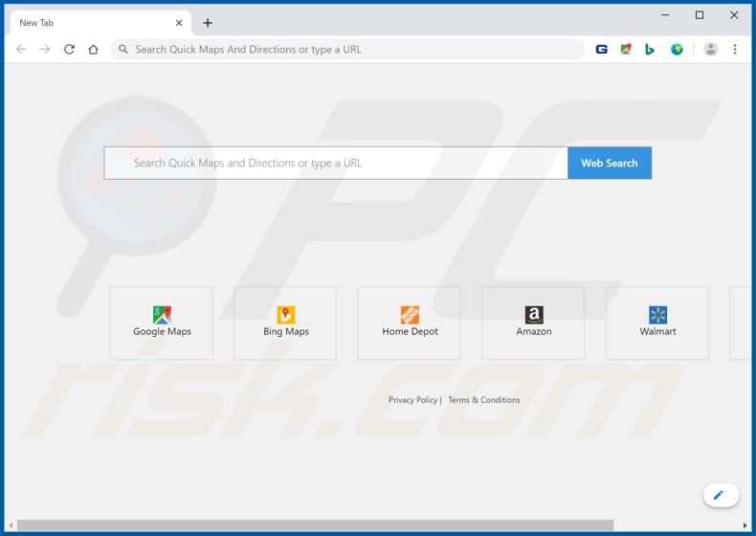The image size is (756, 536).
Task: Open the Amazon shortcut tile
Action: 533,324
